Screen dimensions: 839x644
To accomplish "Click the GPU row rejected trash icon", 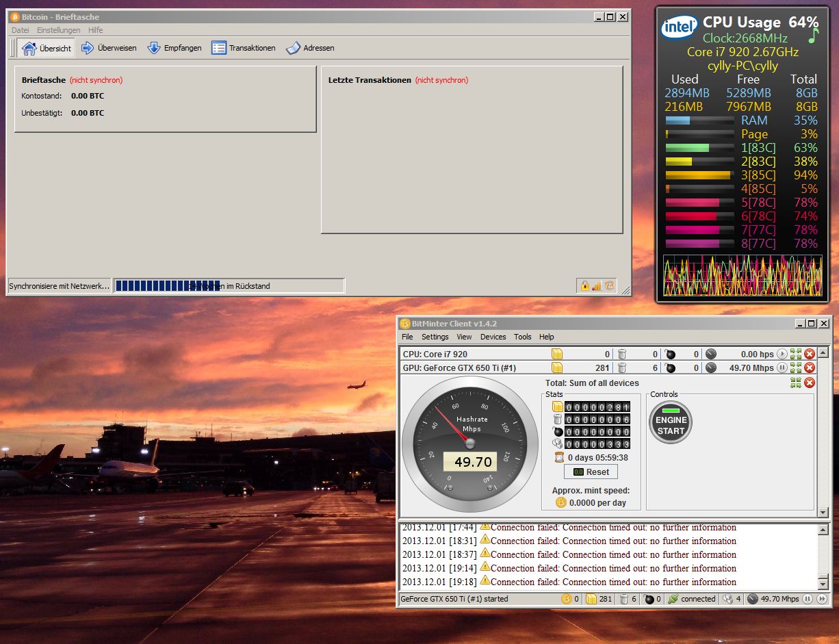I will coord(622,368).
